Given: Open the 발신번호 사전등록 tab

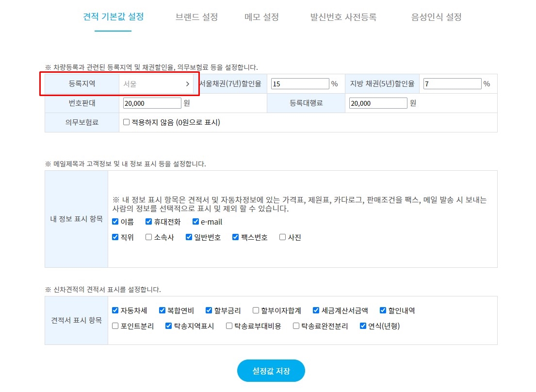Looking at the screenshot, I should coord(343,17).
